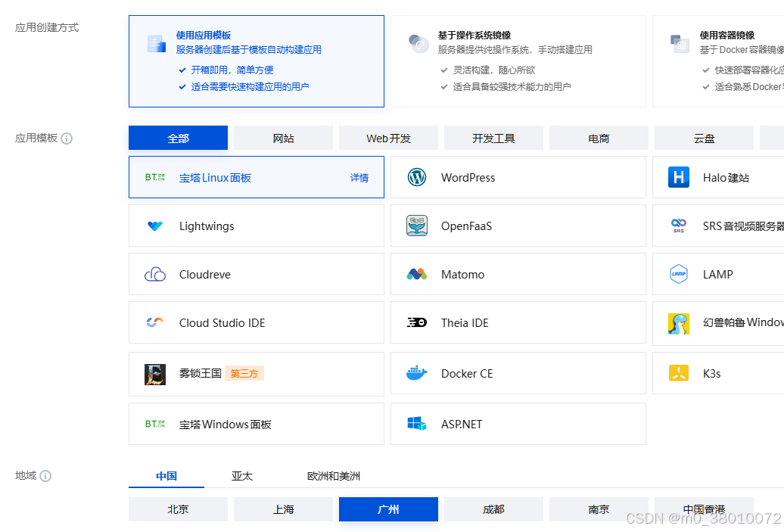784x532 pixels.
Task: Click the Theia IDE logo icon
Action: (417, 322)
